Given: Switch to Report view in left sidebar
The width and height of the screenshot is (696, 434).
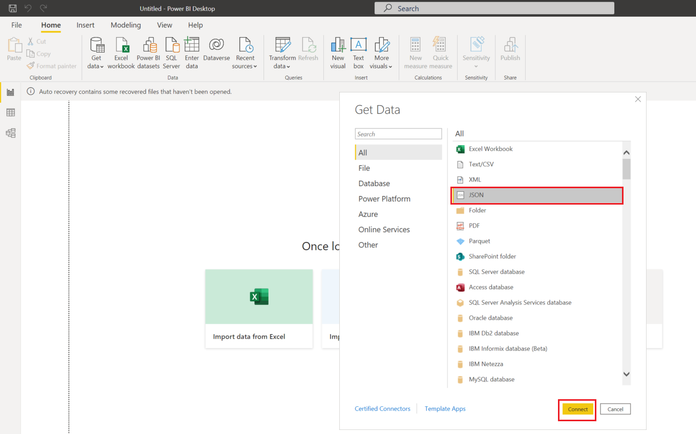Looking at the screenshot, I should click(x=11, y=92).
